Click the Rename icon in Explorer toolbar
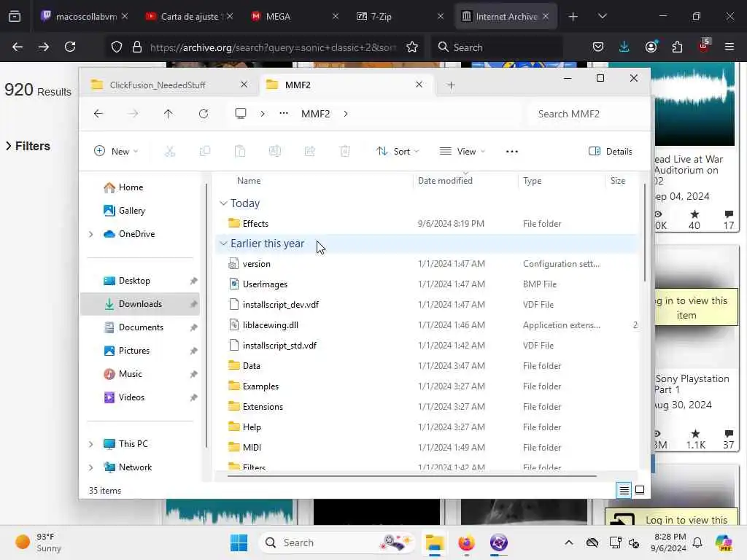The height and width of the screenshot is (560, 747). click(275, 152)
